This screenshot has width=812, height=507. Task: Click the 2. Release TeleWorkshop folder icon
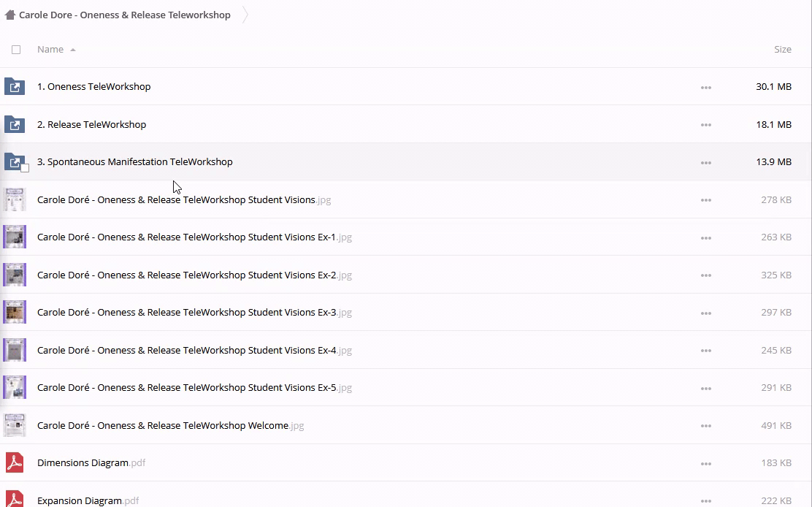tap(15, 124)
